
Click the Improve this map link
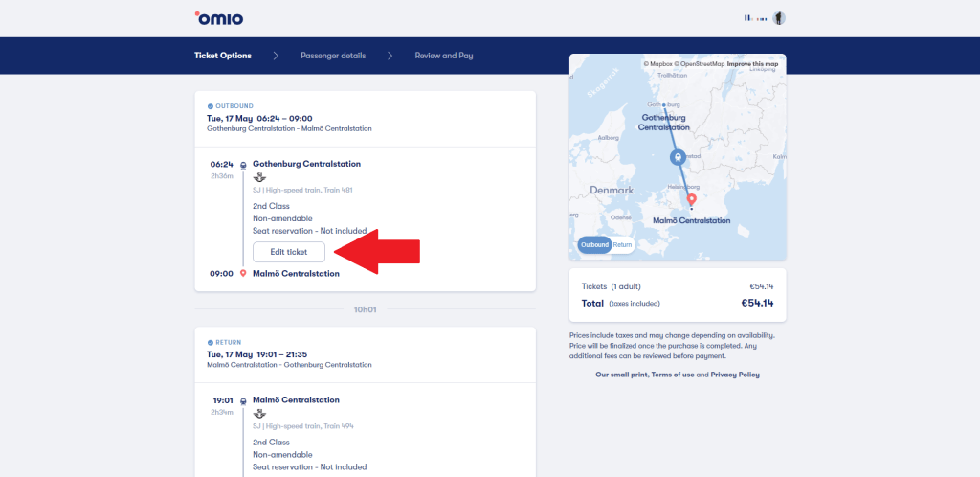coord(752,63)
